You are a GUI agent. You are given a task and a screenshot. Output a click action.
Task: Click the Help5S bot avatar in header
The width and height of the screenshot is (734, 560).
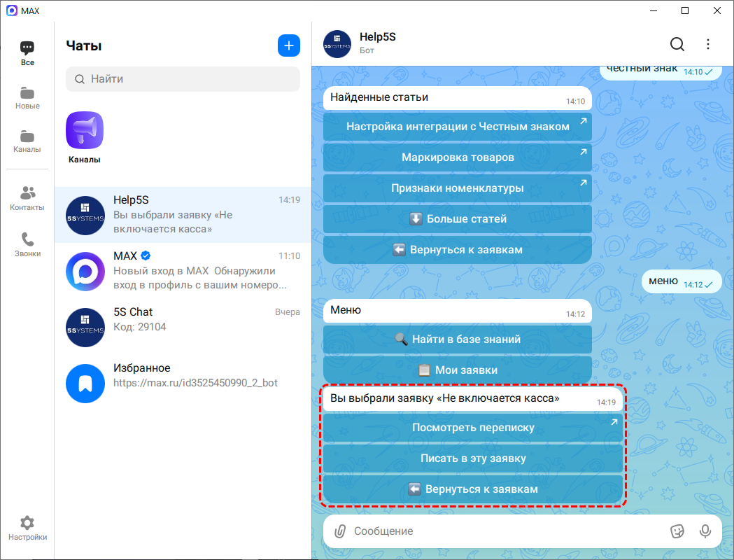(x=337, y=44)
